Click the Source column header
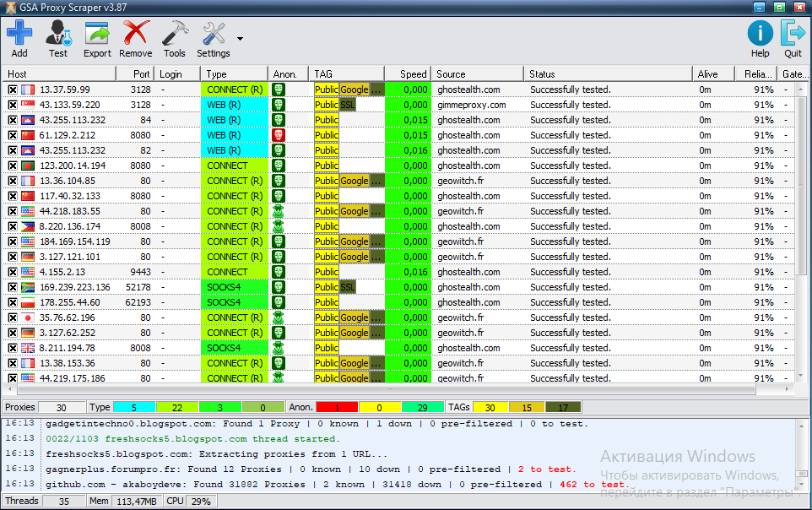 (477, 74)
